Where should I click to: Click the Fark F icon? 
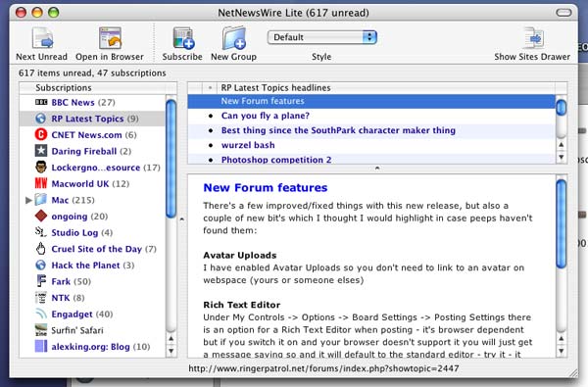[41, 281]
